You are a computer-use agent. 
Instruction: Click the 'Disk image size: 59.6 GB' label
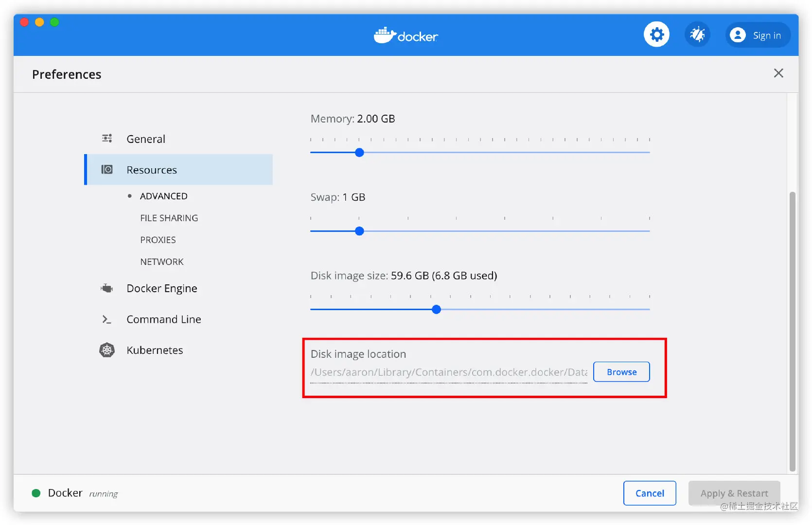pos(404,276)
